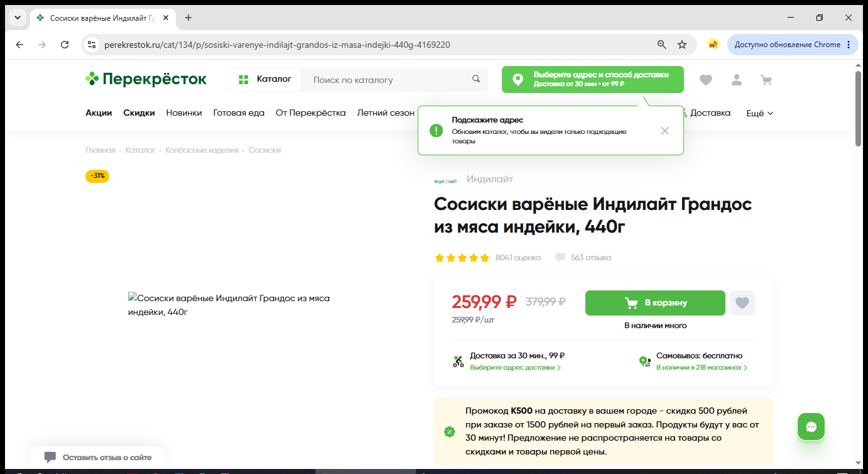Click the -31% discount badge

97,176
